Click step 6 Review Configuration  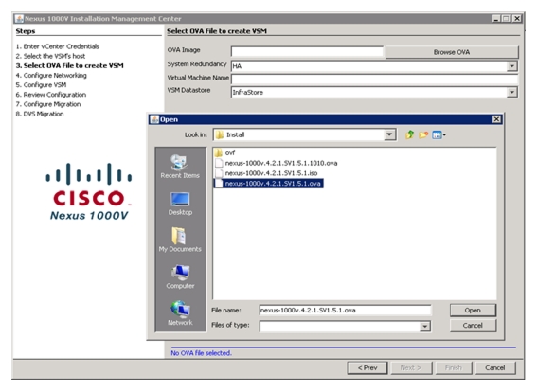click(x=51, y=95)
